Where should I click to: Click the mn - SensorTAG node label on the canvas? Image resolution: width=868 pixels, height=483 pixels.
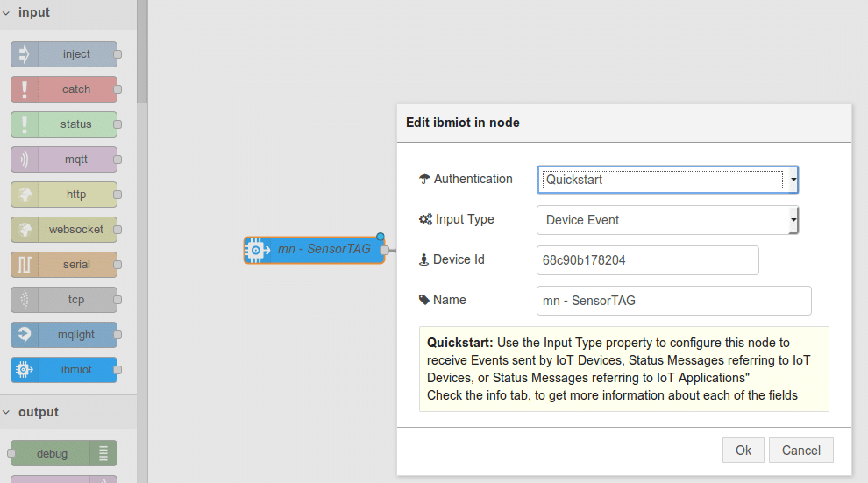(x=324, y=249)
